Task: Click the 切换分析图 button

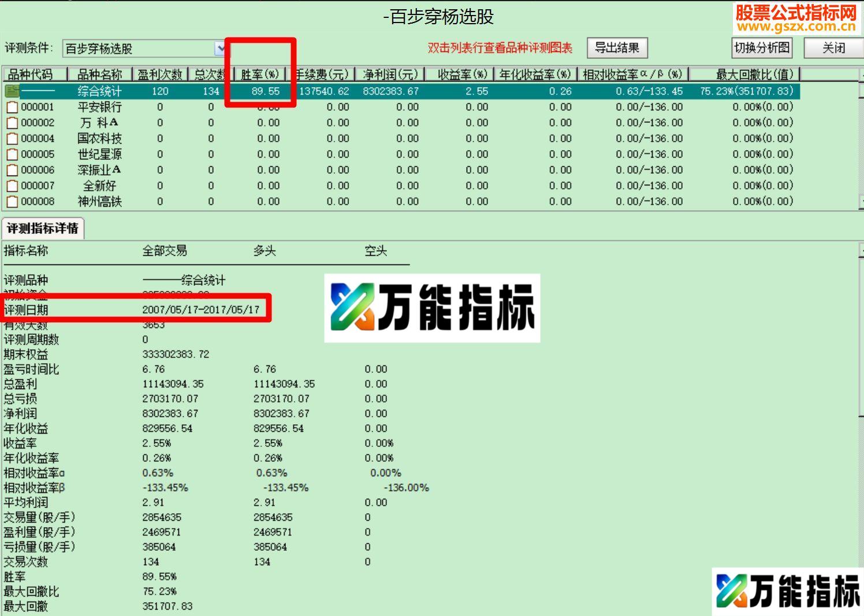Action: click(762, 48)
